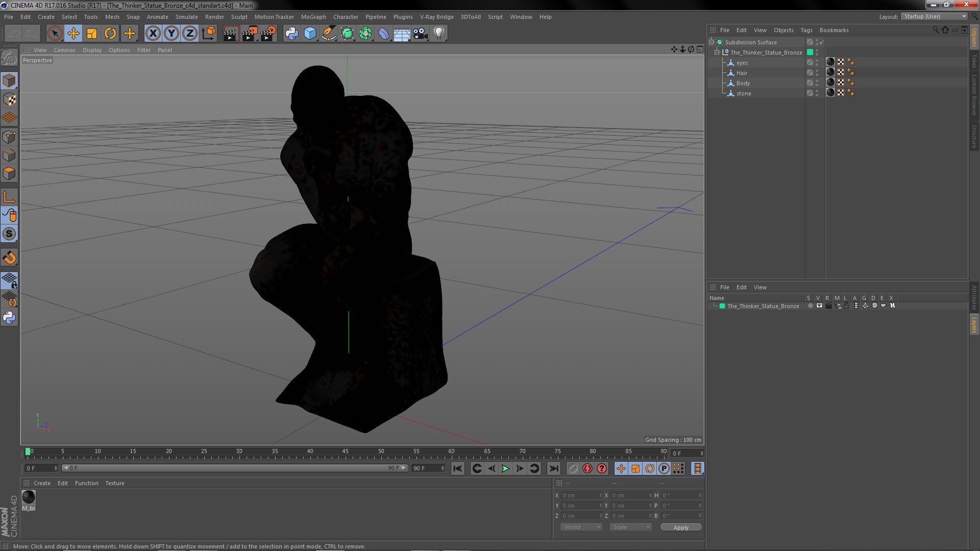Select the stone object in the tree

(x=744, y=93)
